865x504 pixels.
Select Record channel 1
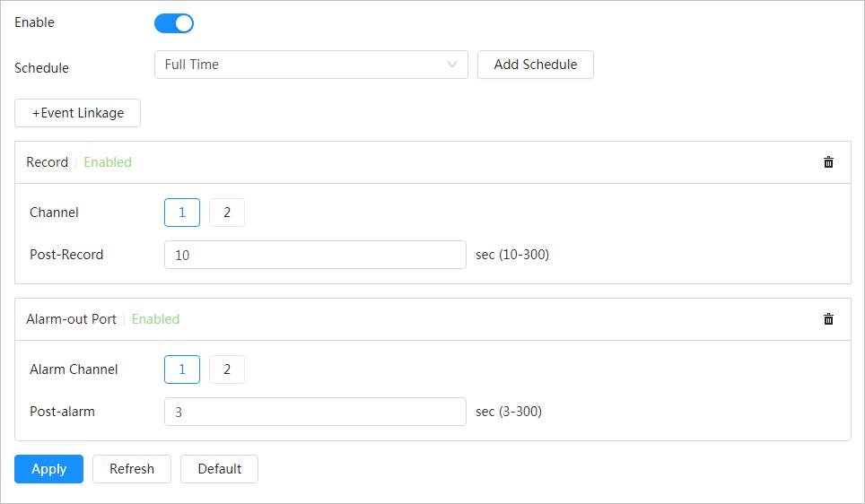pos(182,213)
